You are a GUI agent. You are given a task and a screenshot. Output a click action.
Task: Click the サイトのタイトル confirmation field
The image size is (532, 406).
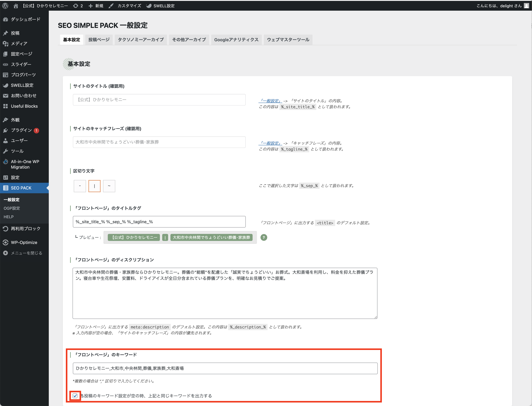point(159,100)
